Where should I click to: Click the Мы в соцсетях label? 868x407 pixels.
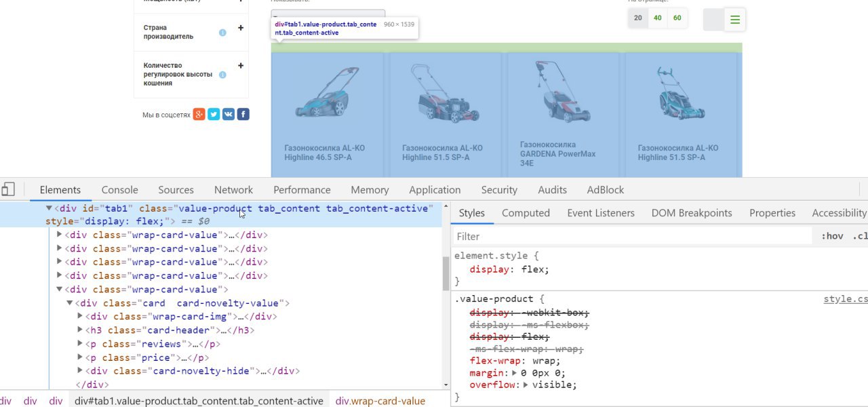pos(166,115)
